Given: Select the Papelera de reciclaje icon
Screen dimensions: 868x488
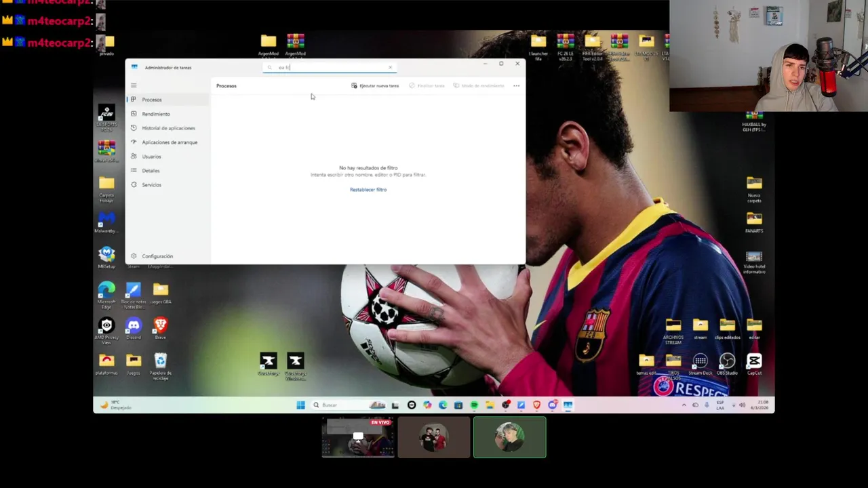Looking at the screenshot, I should pos(161,367).
